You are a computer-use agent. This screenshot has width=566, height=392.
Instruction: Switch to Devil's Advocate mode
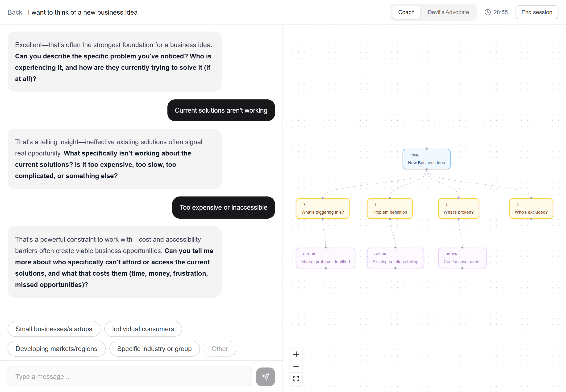(x=448, y=12)
